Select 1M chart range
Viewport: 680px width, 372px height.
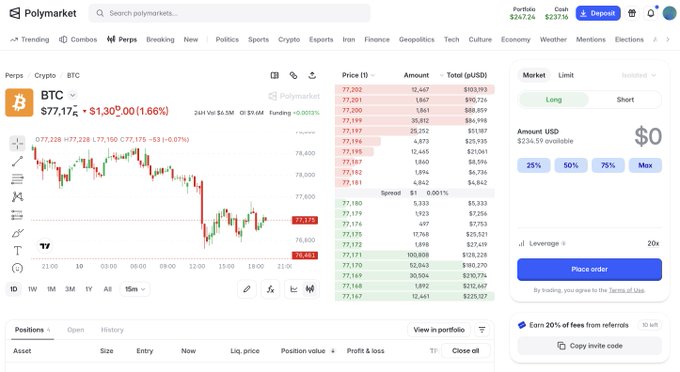[x=51, y=289]
